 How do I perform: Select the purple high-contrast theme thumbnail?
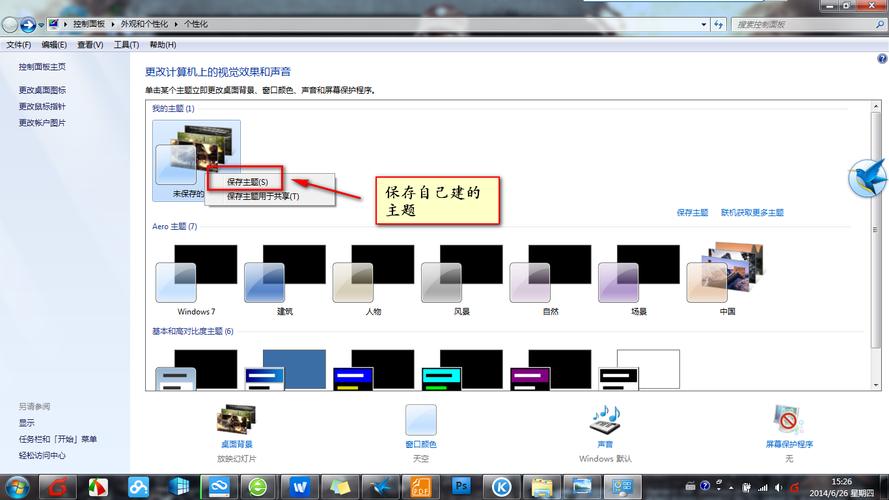(x=550, y=369)
